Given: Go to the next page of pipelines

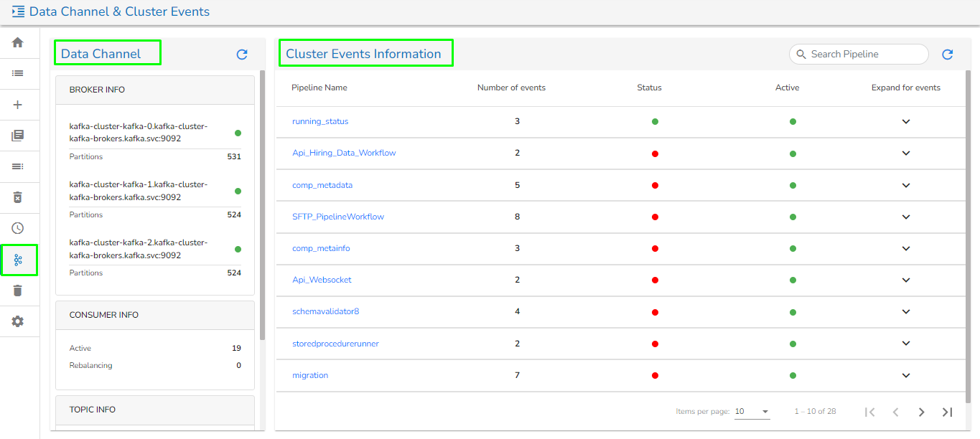Looking at the screenshot, I should [921, 412].
